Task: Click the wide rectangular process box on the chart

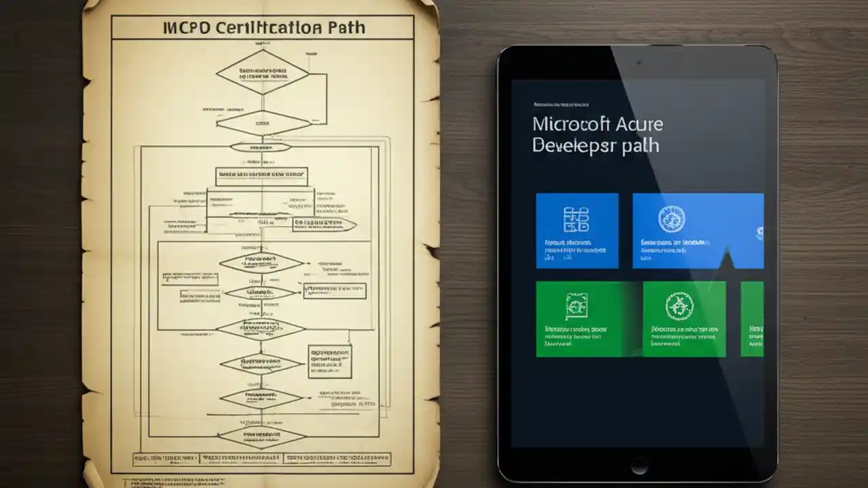Action: pyautogui.click(x=260, y=176)
